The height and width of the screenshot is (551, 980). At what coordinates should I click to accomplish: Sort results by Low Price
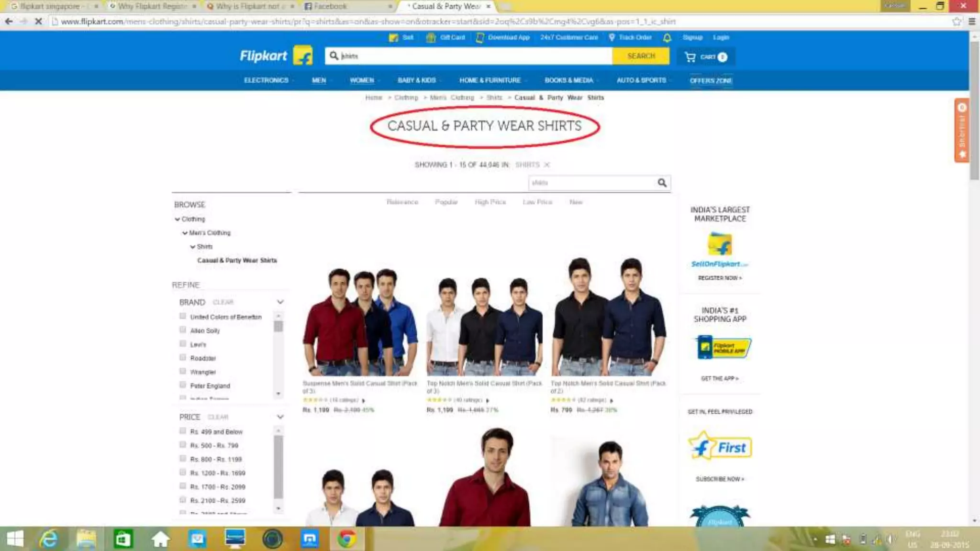(x=537, y=202)
